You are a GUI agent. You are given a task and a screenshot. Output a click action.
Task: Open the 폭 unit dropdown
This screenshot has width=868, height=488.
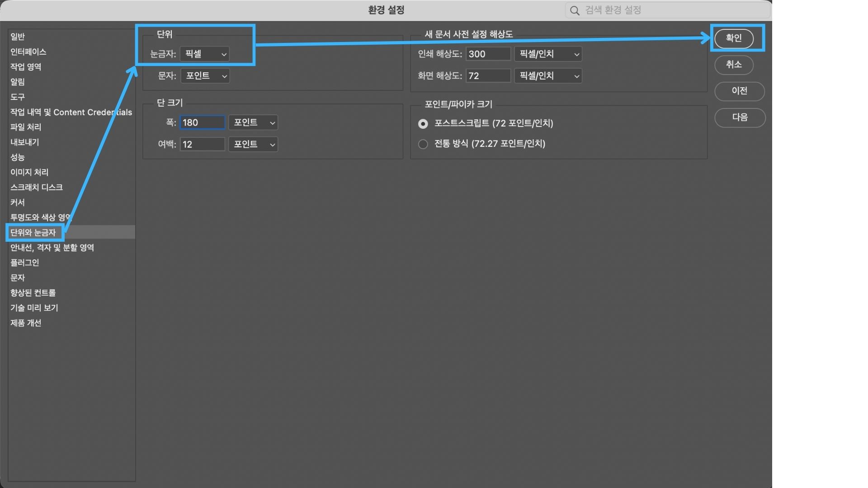[253, 122]
